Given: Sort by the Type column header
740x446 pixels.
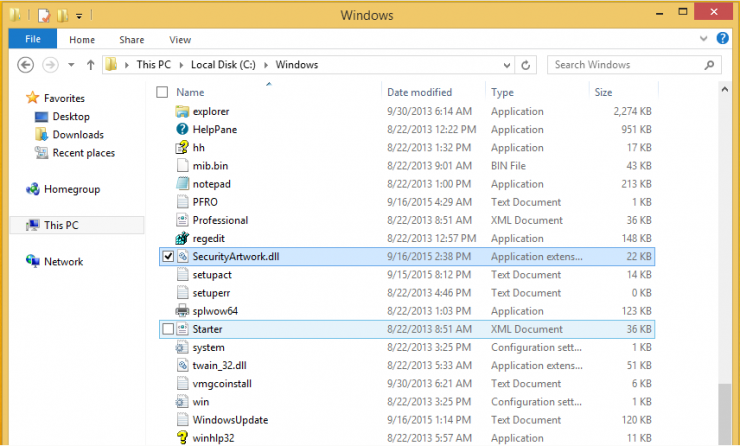Looking at the screenshot, I should [502, 92].
